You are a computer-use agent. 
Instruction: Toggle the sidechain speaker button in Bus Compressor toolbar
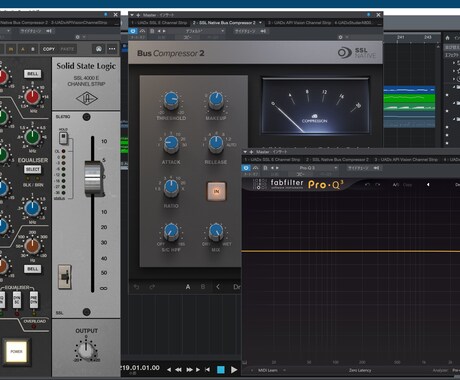(x=263, y=31)
